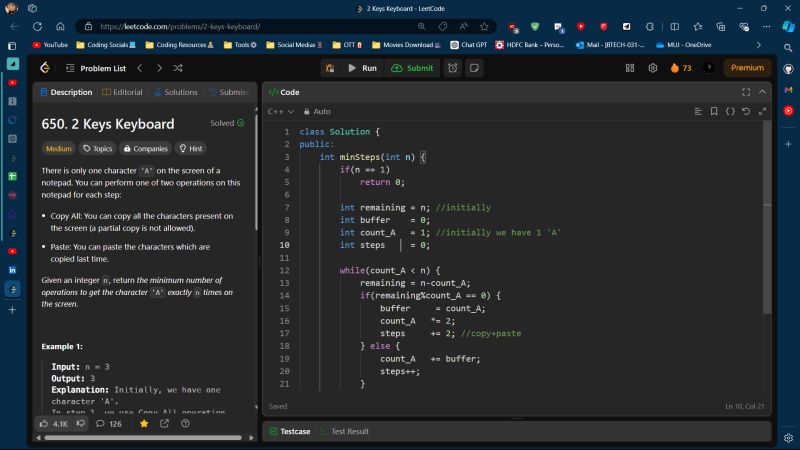Open the Copilot sidebar icon
Image resolution: width=800 pixels, height=450 pixels.
pyautogui.click(x=789, y=27)
